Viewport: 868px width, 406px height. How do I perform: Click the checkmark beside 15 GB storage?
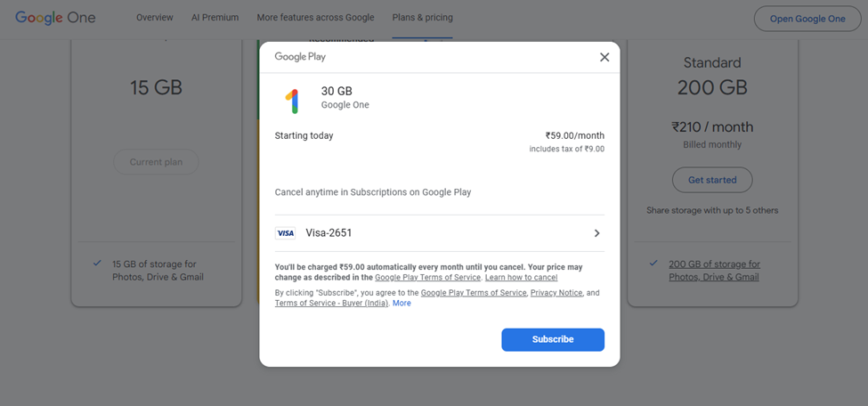pos(97,263)
